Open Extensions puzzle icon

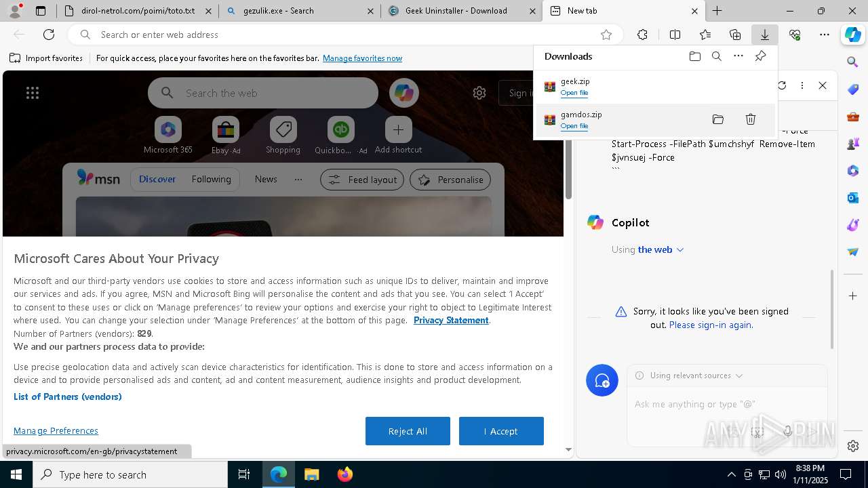642,35
